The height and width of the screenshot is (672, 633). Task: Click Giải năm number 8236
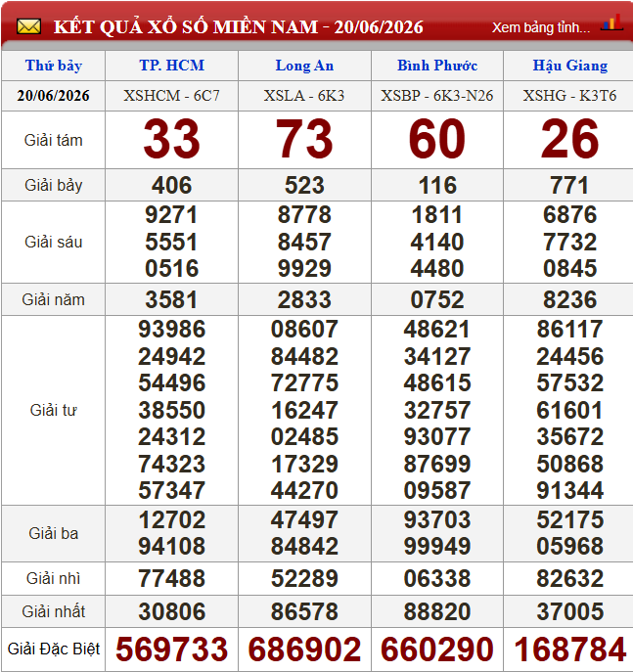point(570,299)
